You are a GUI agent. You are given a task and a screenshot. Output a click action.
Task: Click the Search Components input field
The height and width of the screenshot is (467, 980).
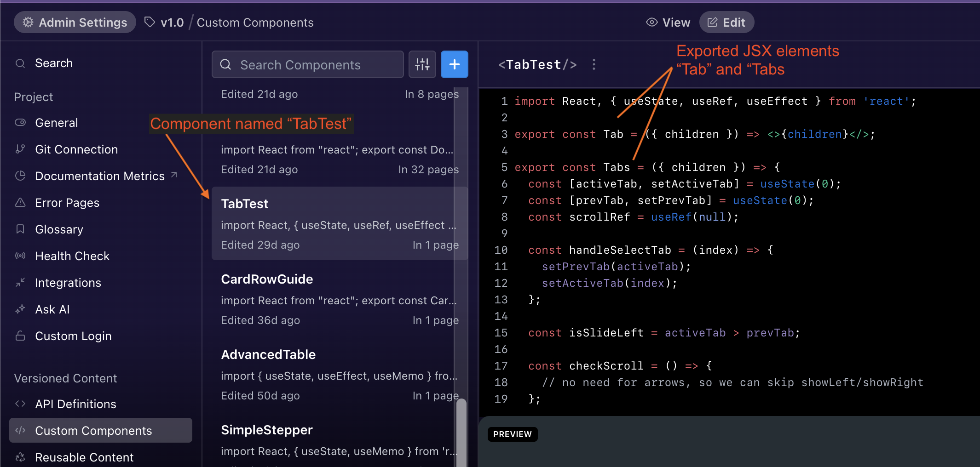[307, 64]
